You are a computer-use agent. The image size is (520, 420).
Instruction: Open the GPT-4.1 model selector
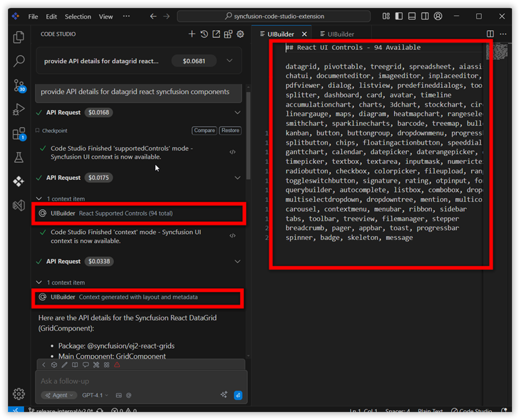(95, 395)
